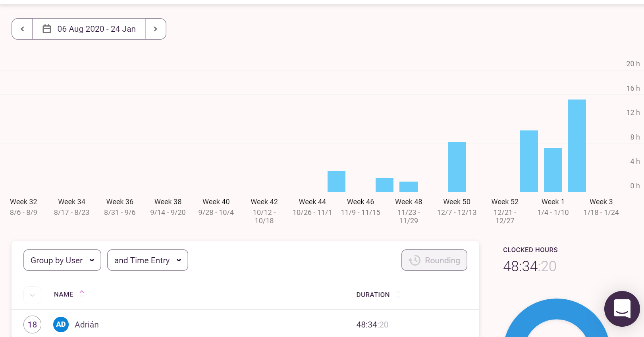Select the bar between Week 44 and Week 46

336,182
